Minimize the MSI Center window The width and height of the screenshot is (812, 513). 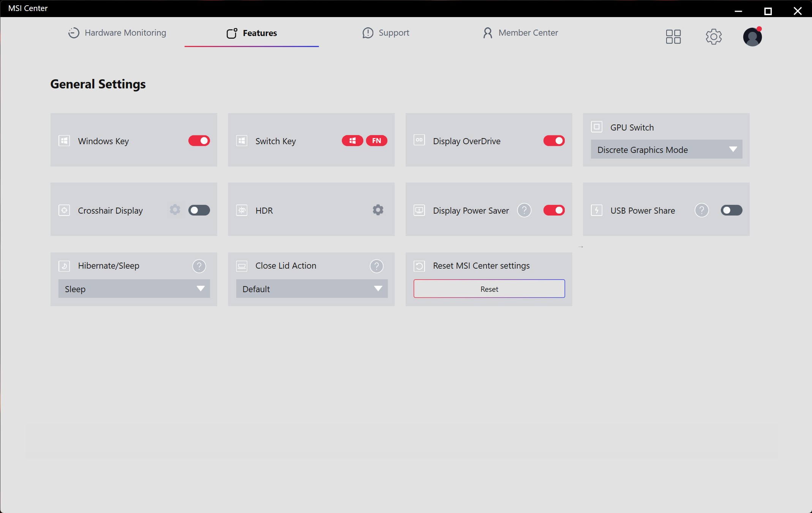click(738, 11)
